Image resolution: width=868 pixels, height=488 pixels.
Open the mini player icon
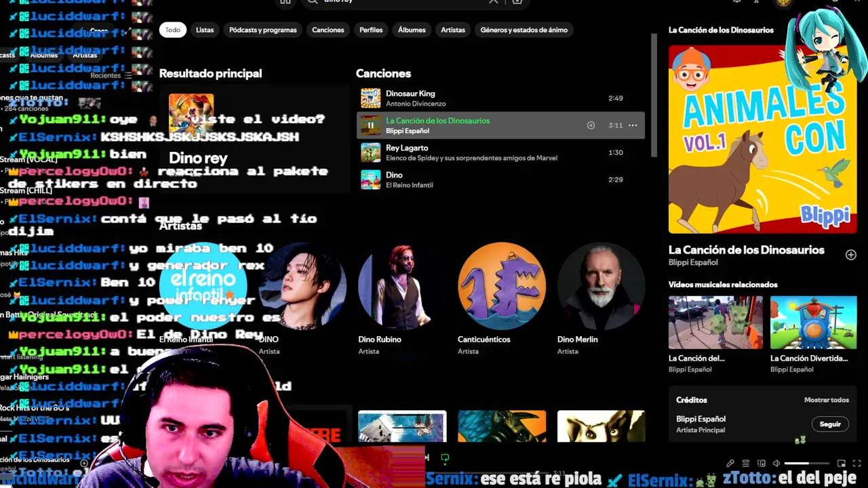pos(841,464)
